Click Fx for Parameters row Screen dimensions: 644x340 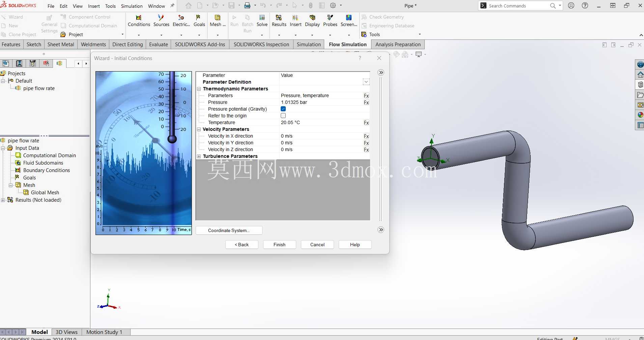click(366, 96)
